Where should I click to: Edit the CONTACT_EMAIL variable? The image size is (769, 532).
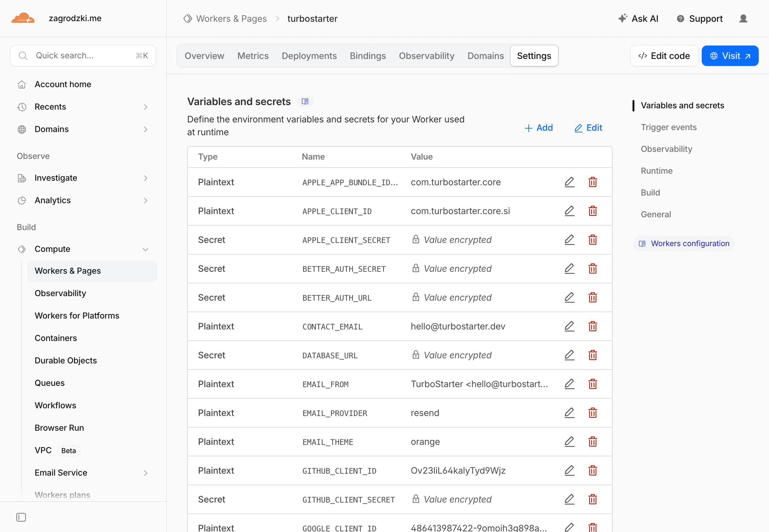[x=569, y=326]
